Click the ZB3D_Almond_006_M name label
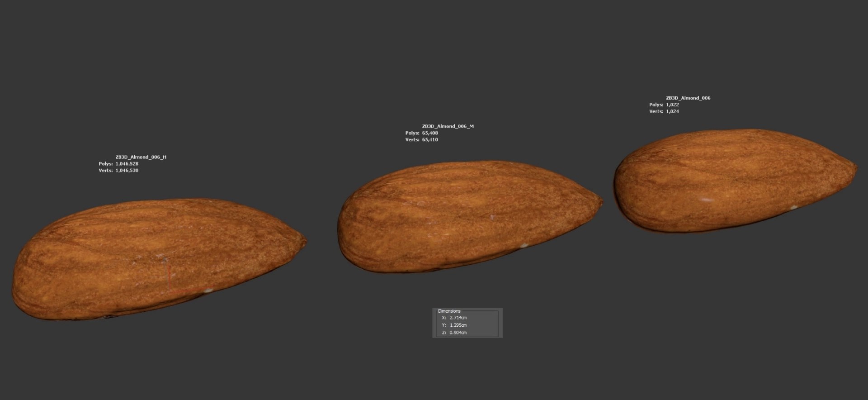This screenshot has height=400, width=868. pyautogui.click(x=448, y=126)
